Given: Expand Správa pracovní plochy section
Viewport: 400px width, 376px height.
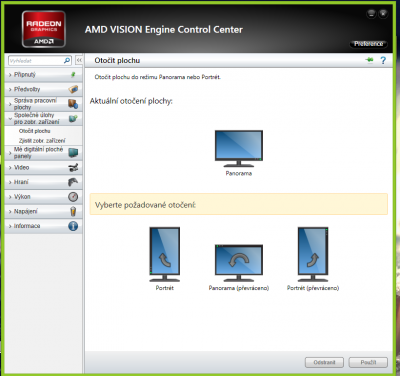Looking at the screenshot, I should (44, 104).
